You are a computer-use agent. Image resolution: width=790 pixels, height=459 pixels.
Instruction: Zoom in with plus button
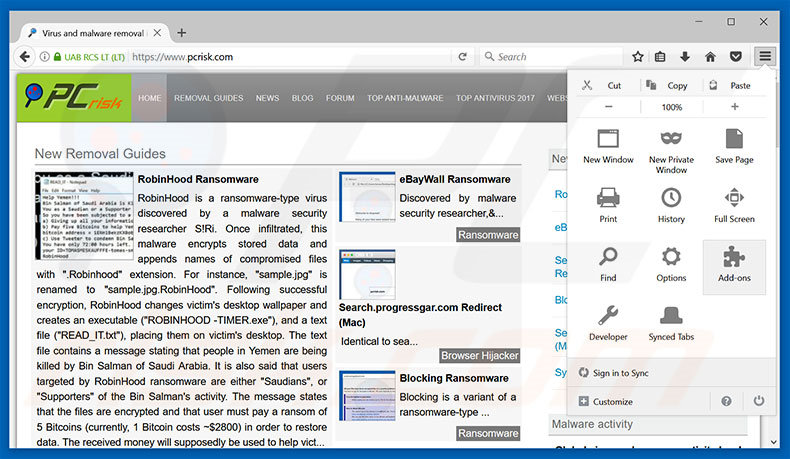point(735,107)
